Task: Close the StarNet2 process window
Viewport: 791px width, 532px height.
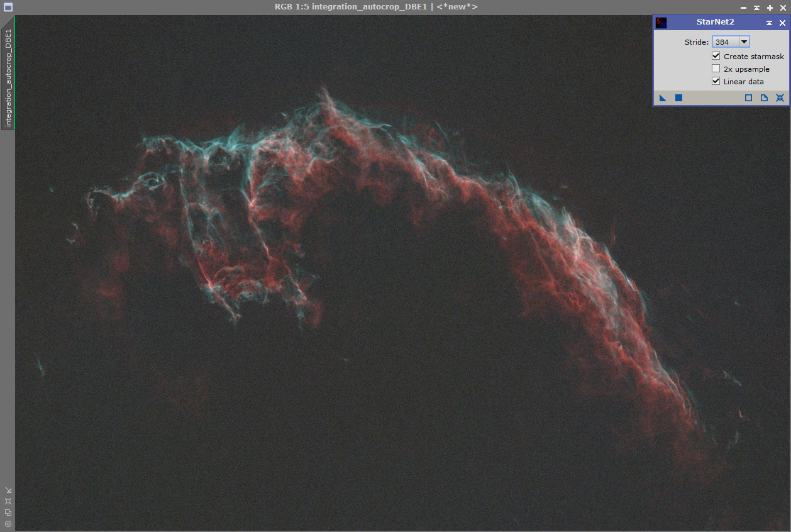Action: (782, 23)
